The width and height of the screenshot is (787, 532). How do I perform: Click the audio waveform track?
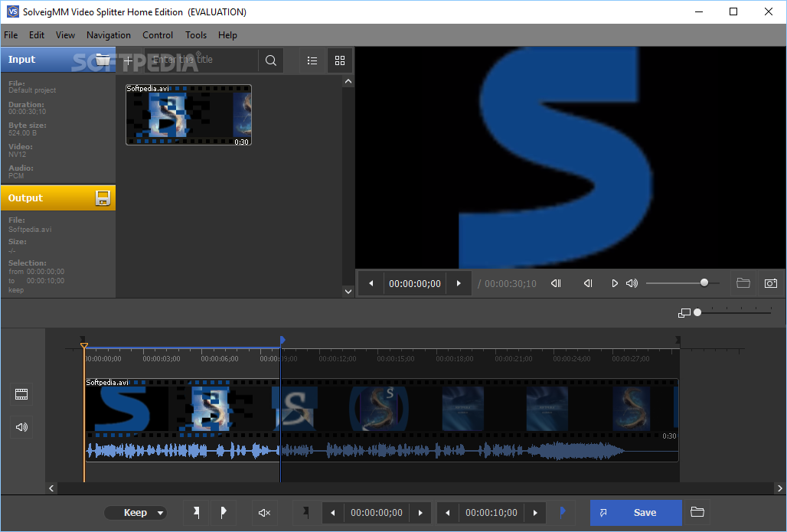click(381, 451)
